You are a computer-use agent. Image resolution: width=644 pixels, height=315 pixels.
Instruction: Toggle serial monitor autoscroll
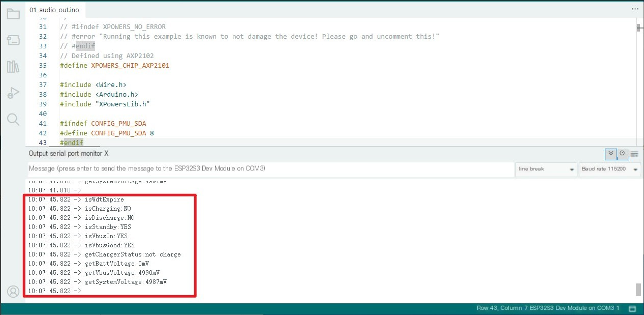pos(611,154)
